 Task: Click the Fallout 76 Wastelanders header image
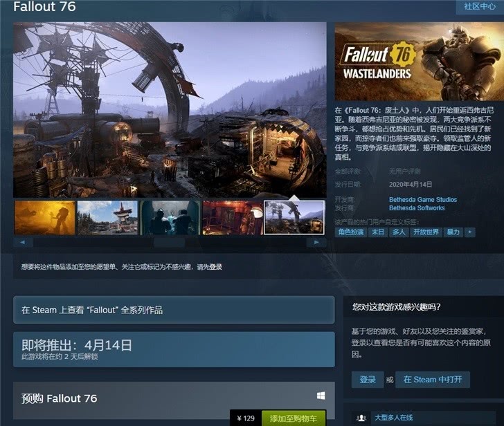click(x=419, y=62)
